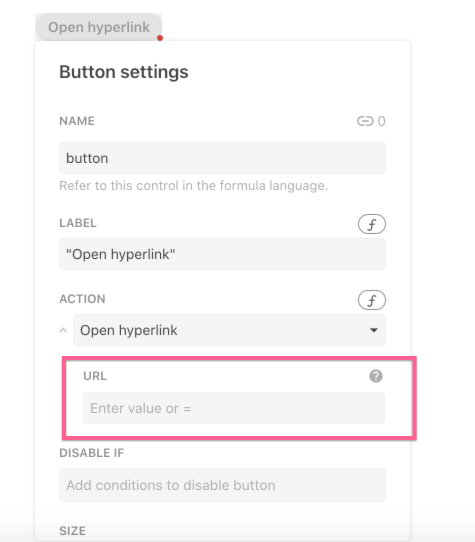Screen dimensions: 475x542
Task: Click the NAME section label
Action: click(x=77, y=121)
